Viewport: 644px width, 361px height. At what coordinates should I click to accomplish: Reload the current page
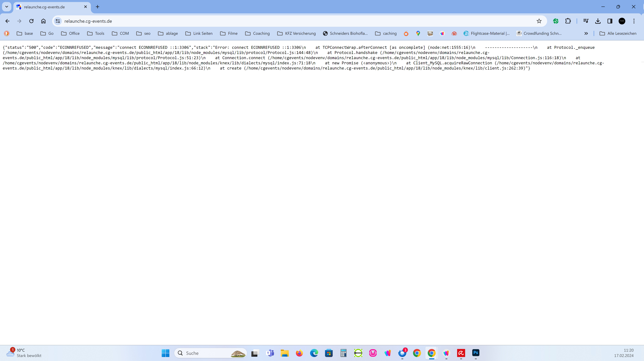[x=31, y=21]
